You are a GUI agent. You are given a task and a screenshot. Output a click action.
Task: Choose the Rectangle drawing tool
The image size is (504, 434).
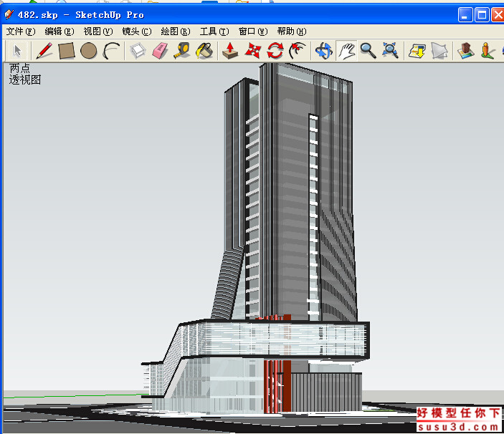coord(67,51)
